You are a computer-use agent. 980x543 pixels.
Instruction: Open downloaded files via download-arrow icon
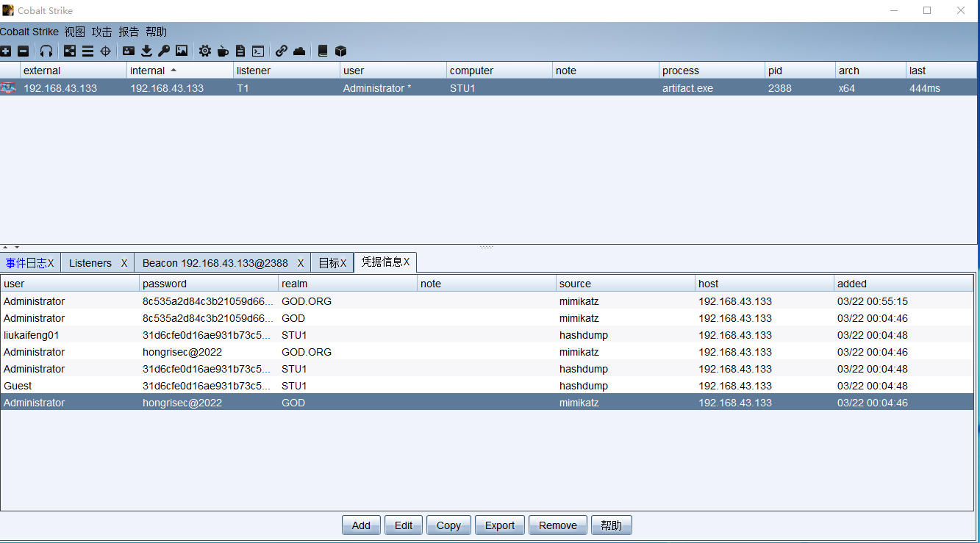point(146,51)
